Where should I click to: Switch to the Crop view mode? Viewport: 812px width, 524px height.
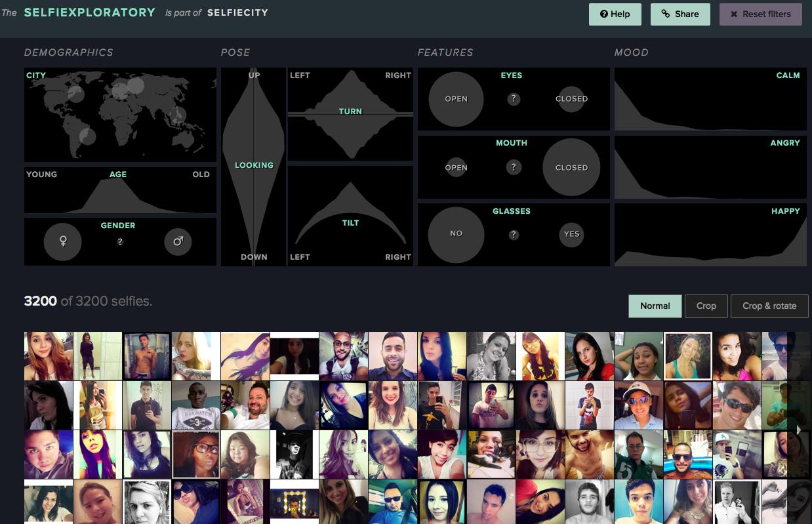(706, 306)
